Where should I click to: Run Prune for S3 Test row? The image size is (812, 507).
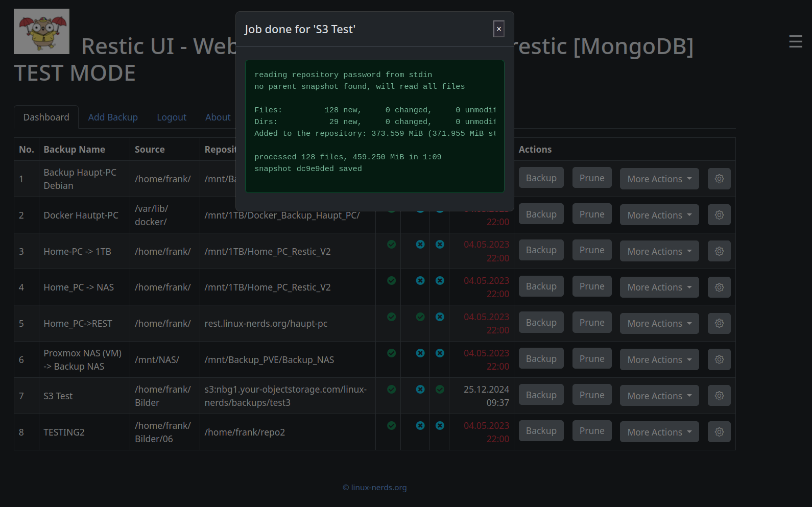point(592,395)
